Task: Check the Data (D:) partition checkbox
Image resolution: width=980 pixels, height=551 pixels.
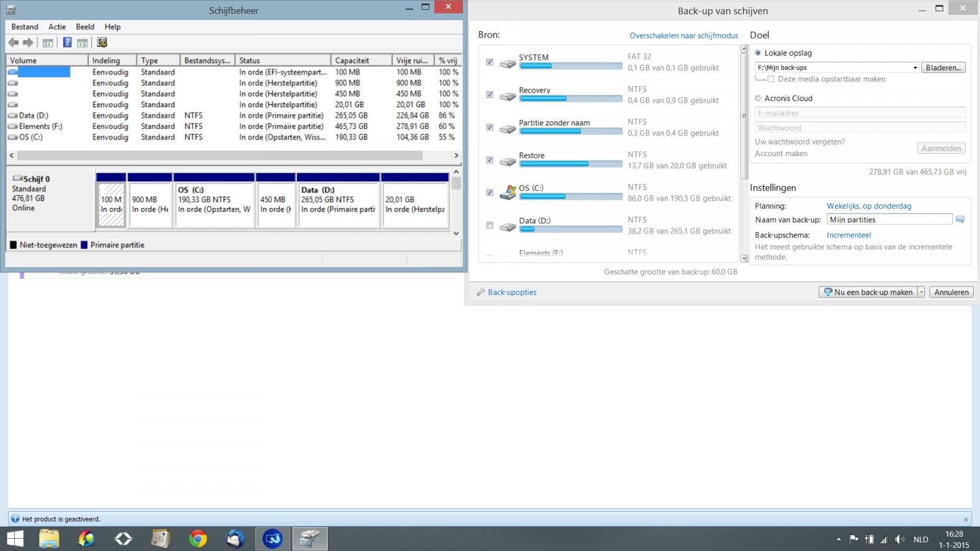Action: (x=489, y=225)
